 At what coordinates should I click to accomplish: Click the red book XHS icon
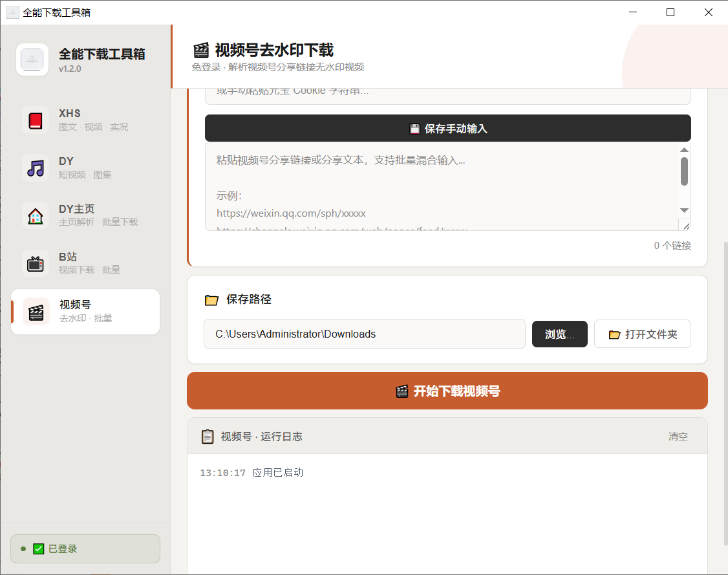(x=36, y=120)
